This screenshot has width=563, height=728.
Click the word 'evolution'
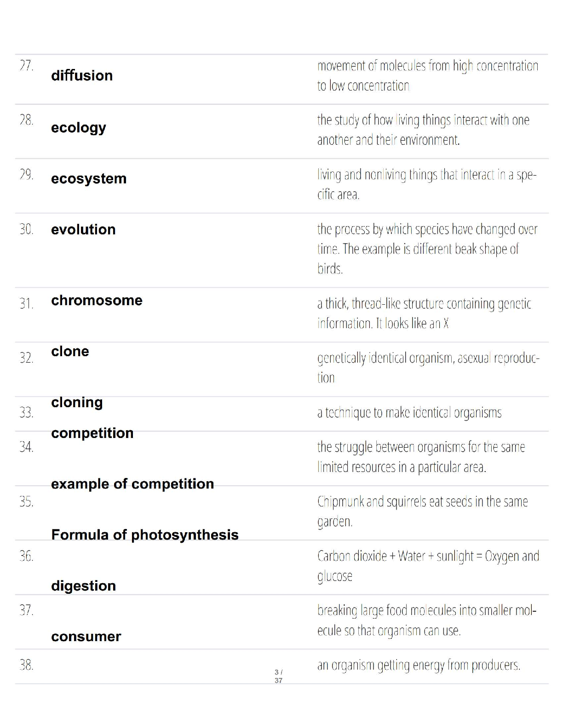coord(83,229)
